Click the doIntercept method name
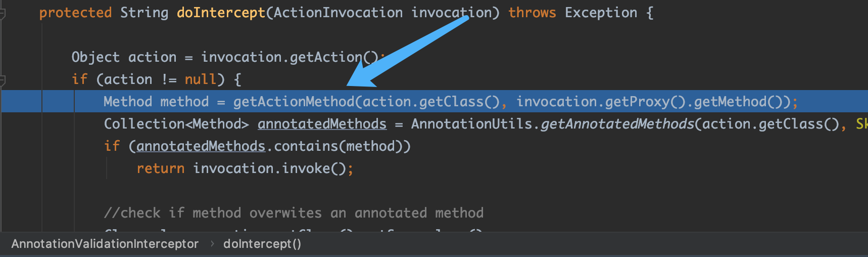The width and height of the screenshot is (868, 257). pos(221,13)
